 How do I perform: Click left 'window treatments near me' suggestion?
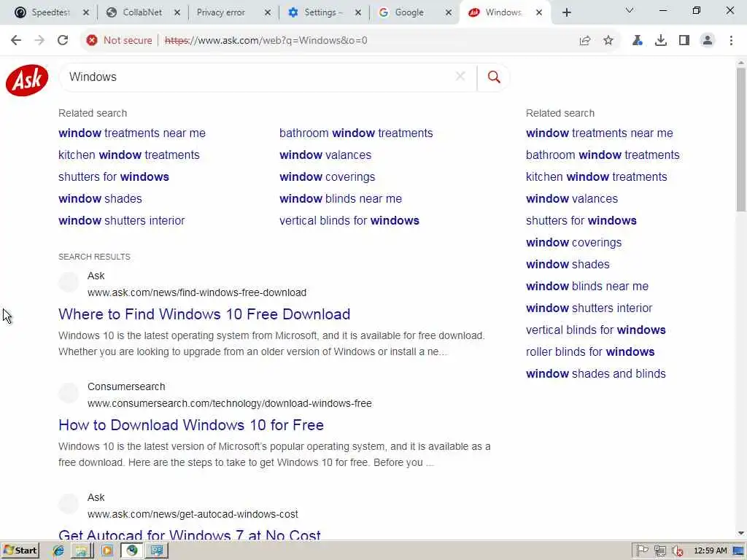132,133
